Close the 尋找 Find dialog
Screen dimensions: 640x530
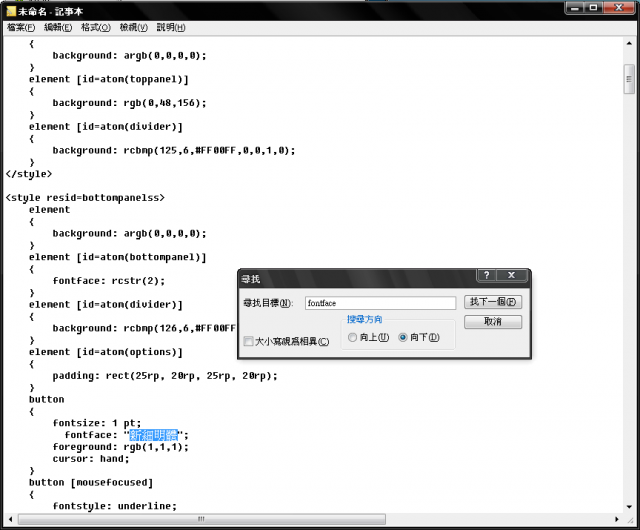pos(511,275)
